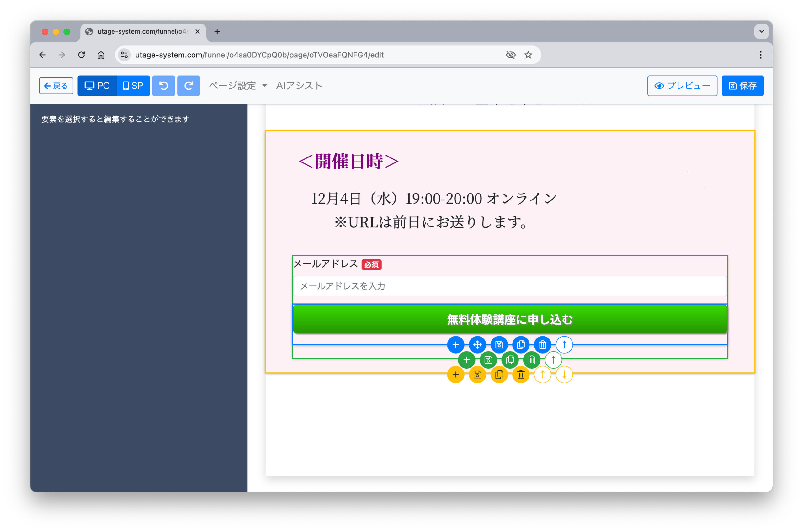
Task: Click the メールアドレス field label
Action: tap(325, 264)
